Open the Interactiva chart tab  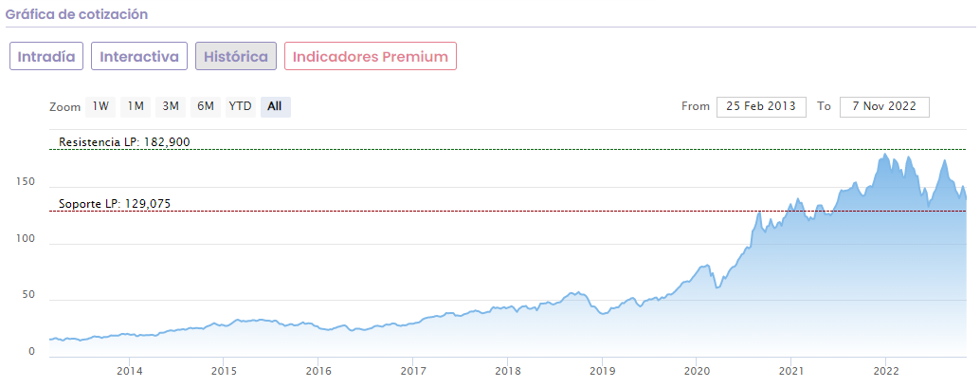tap(139, 56)
